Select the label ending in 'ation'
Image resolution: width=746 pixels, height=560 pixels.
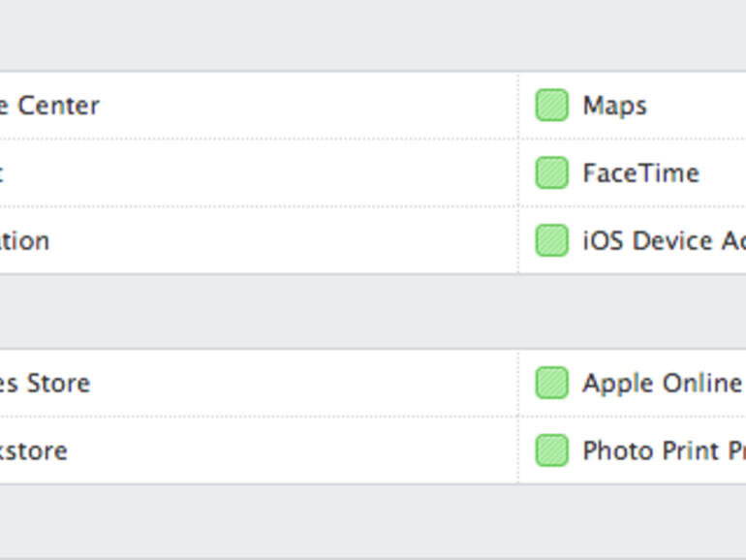pyautogui.click(x=25, y=240)
